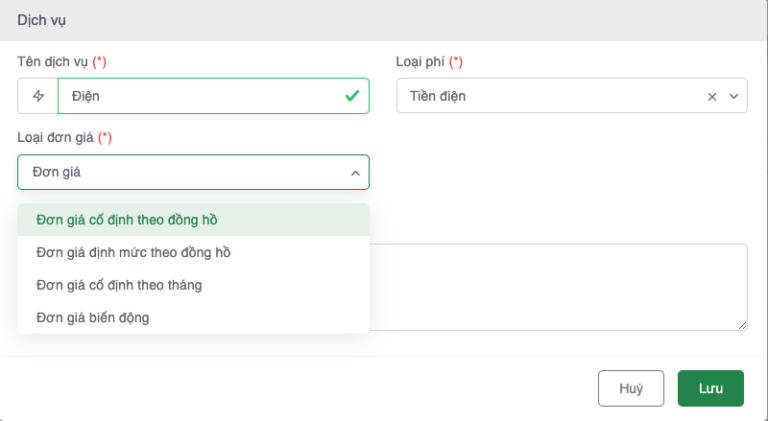Image resolution: width=768 pixels, height=421 pixels.
Task: Click the Đơn giá search field in Loại đơn giá
Action: 180,172
